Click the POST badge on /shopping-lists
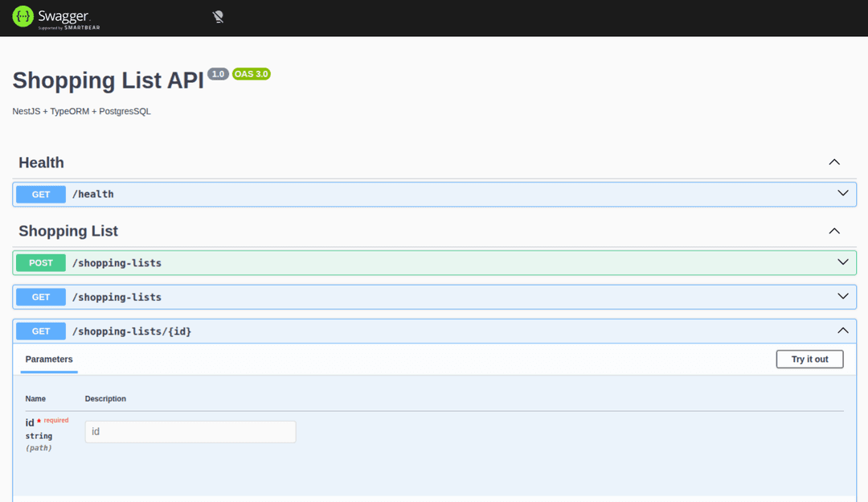 [x=40, y=262]
